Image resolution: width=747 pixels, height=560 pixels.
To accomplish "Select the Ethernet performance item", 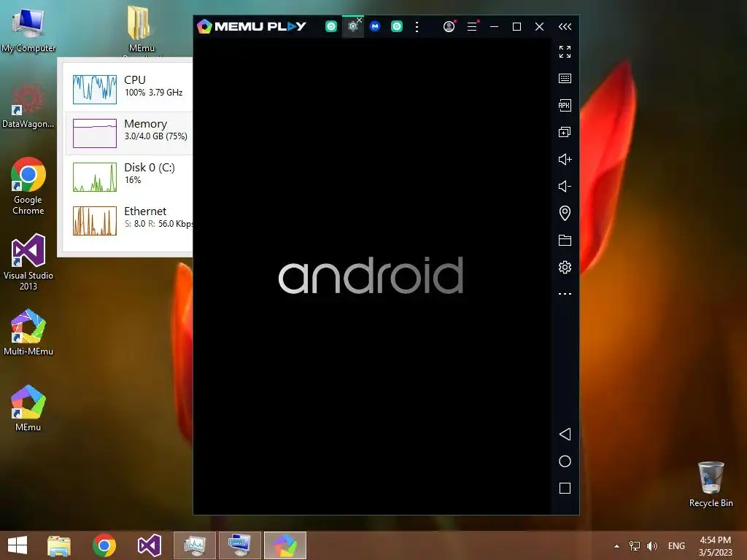I will pyautogui.click(x=129, y=220).
